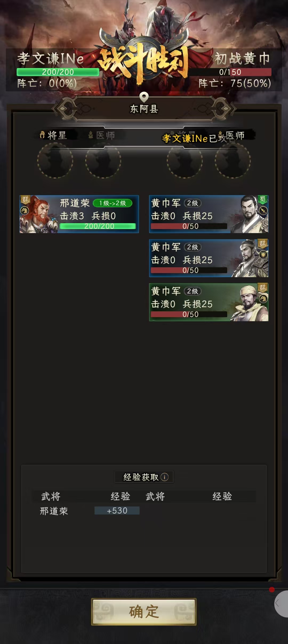The image size is (288, 644).
Task: Select the left 将星 tab
Action: pos(53,135)
